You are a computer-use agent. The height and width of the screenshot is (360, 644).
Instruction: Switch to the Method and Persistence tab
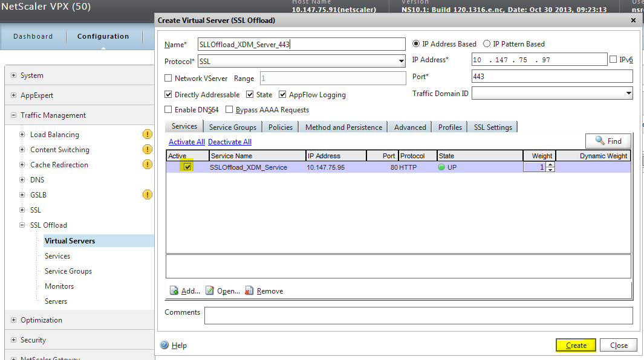[343, 127]
